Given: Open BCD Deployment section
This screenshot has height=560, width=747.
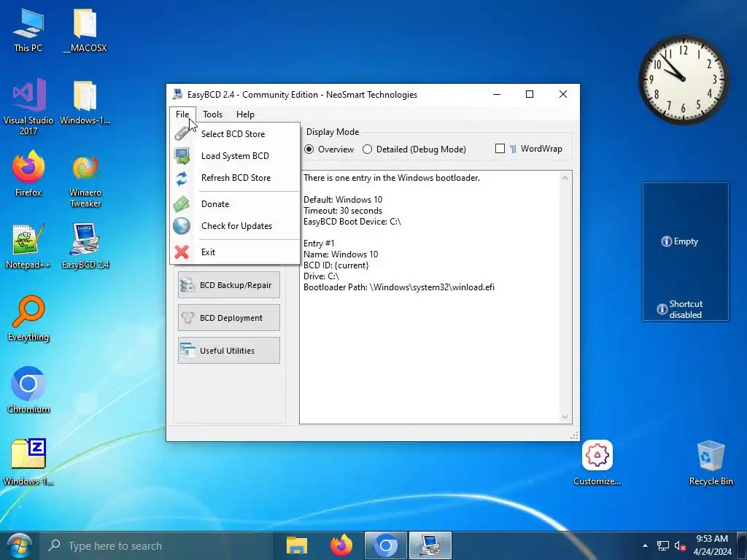Looking at the screenshot, I should pos(229,318).
